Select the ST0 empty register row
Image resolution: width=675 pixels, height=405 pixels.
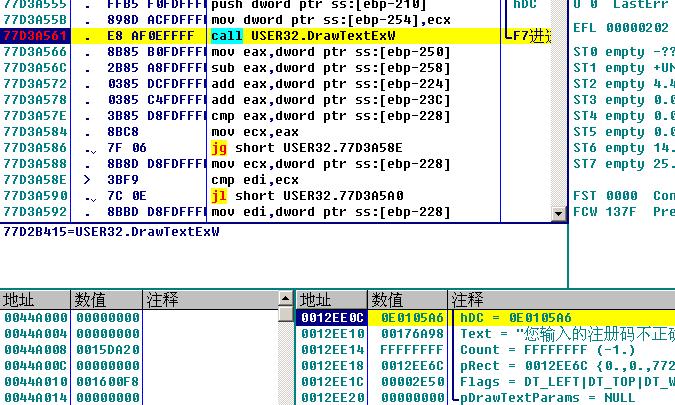click(623, 52)
